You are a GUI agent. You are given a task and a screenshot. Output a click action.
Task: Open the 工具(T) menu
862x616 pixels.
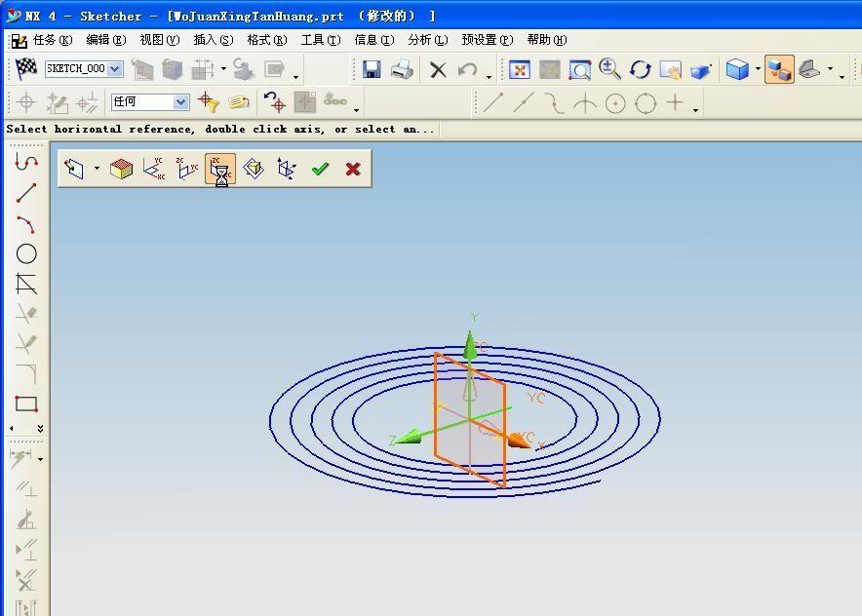pos(320,40)
